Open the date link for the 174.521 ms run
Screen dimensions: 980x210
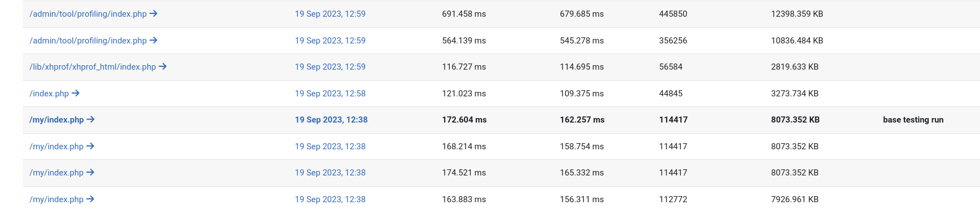click(x=330, y=173)
